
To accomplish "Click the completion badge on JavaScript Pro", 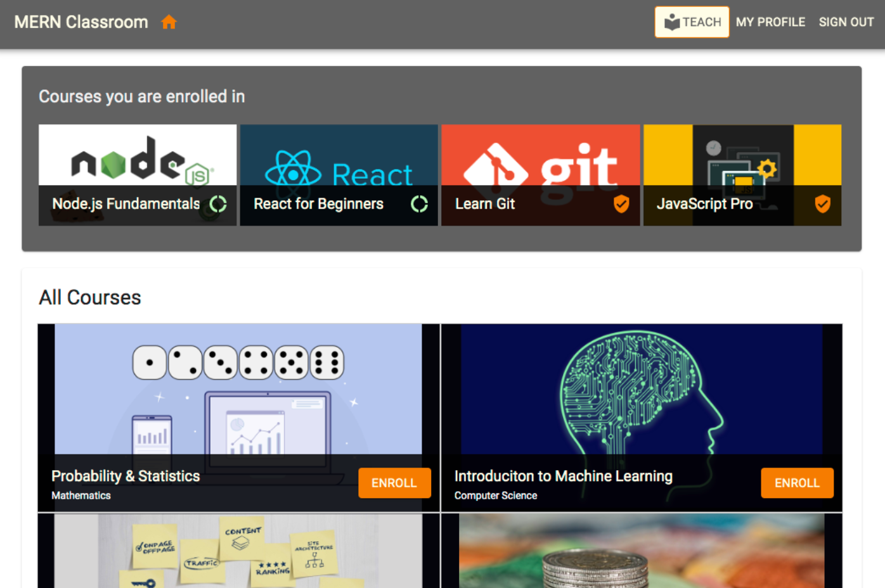I will pyautogui.click(x=822, y=204).
